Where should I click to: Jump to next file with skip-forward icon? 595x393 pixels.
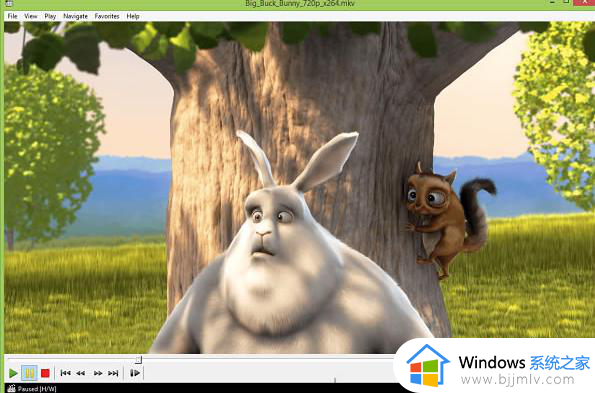pyautogui.click(x=113, y=373)
